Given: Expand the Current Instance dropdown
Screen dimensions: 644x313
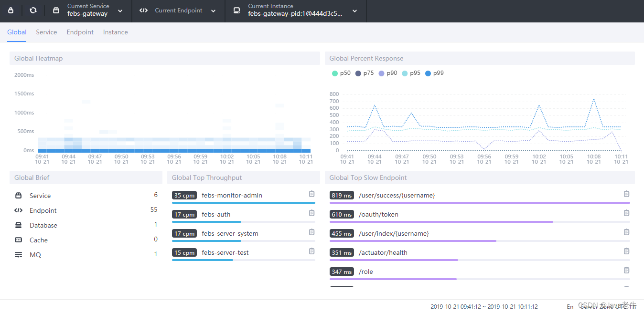Looking at the screenshot, I should click(354, 11).
